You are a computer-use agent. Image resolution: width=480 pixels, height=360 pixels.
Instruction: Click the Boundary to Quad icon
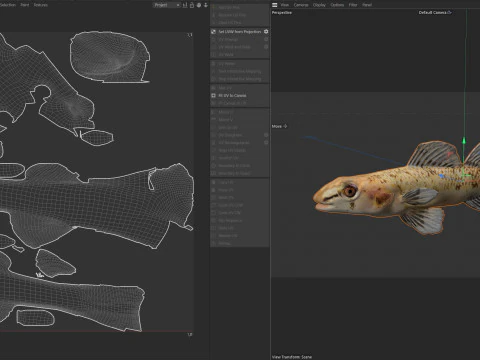(214, 173)
